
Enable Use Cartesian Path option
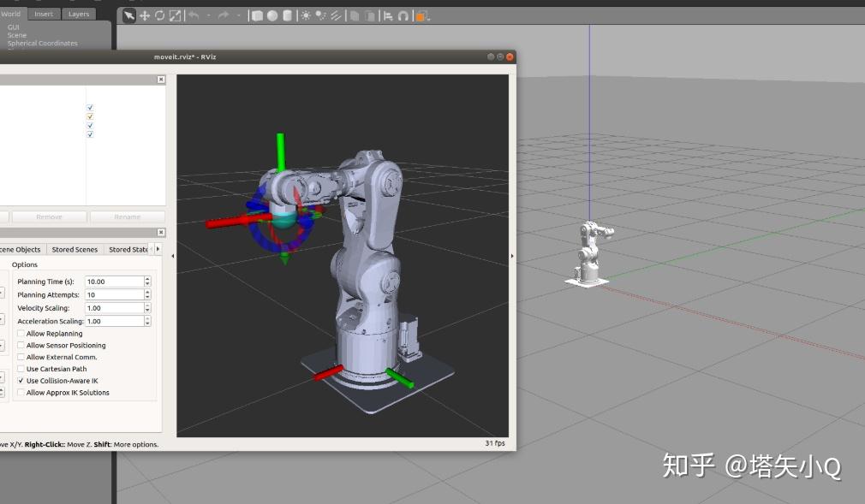(x=21, y=369)
